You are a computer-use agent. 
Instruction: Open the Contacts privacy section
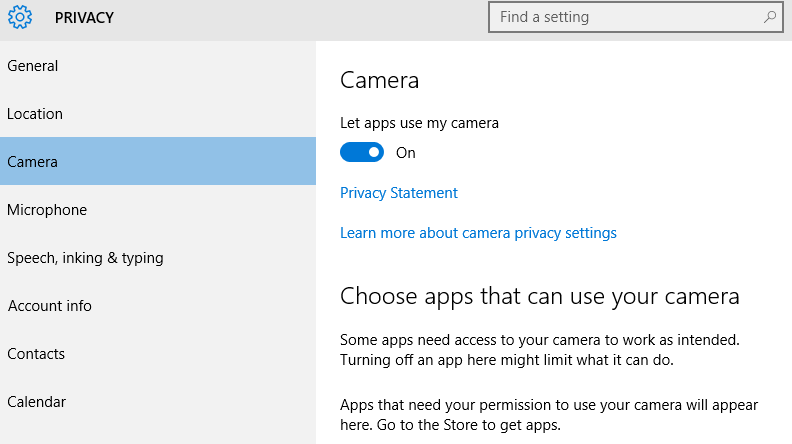tap(158, 354)
